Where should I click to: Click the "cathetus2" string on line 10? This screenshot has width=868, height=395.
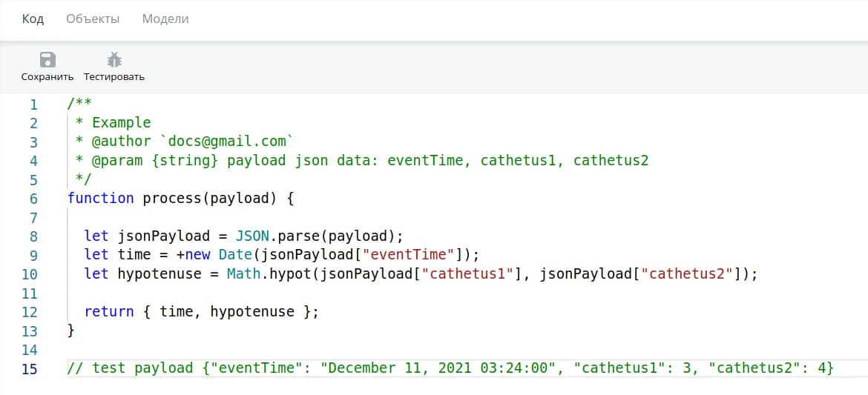point(688,274)
